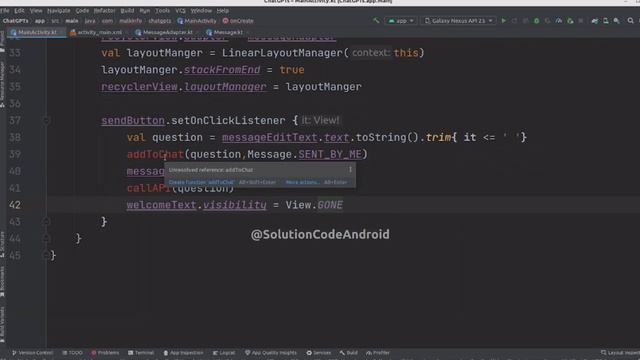Click the java breadcrumb in navigation bar

tap(90, 21)
